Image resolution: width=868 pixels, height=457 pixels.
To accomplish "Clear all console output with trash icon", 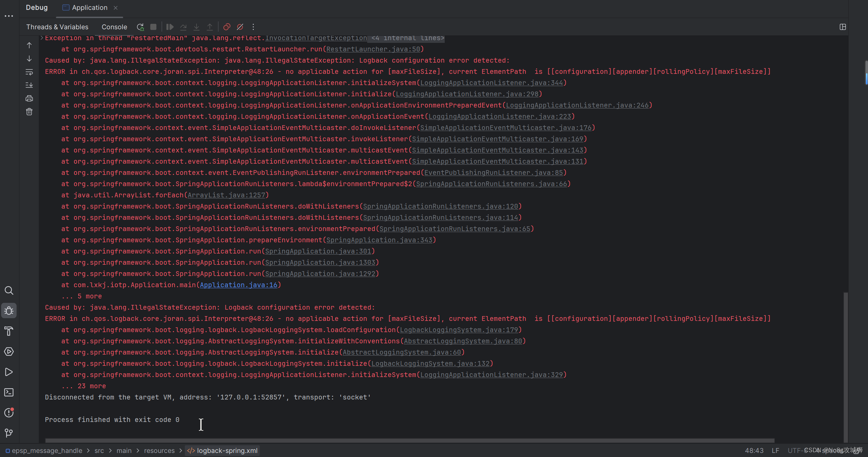I will (x=29, y=111).
